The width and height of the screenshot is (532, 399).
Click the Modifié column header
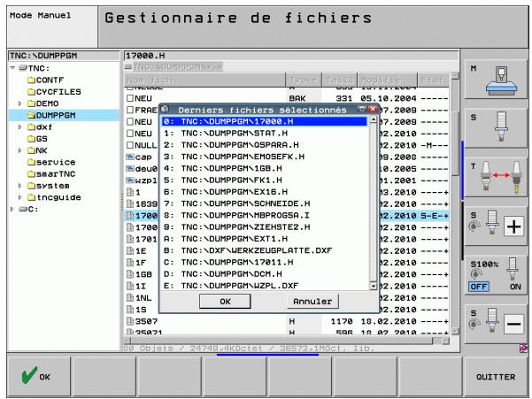tap(387, 80)
